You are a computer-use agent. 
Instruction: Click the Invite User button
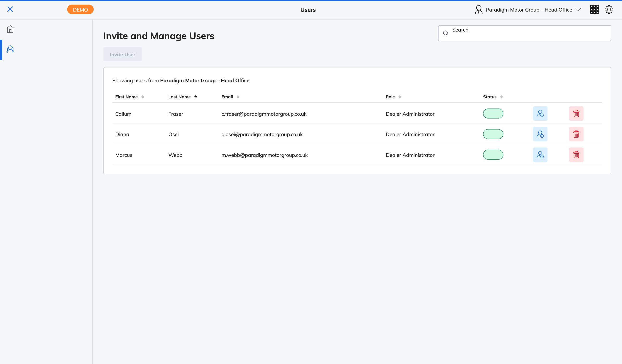point(122,54)
